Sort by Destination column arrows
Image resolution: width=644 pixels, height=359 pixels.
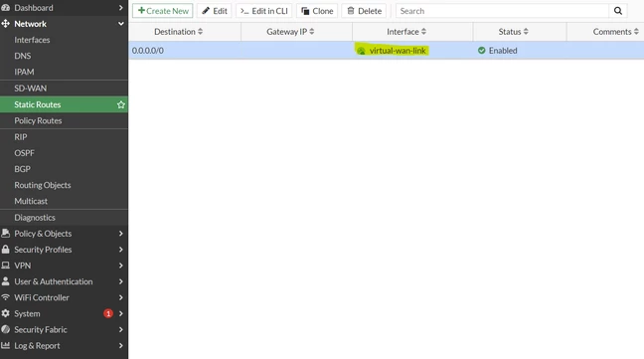[200, 32]
